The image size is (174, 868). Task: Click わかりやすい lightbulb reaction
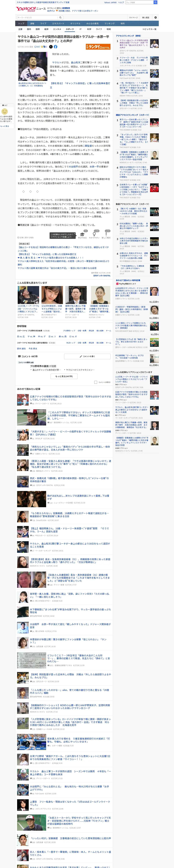pos(94,234)
